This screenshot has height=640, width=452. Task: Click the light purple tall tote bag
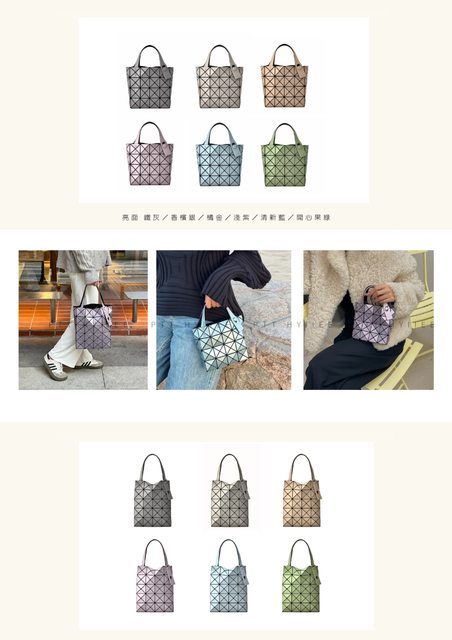click(155, 576)
